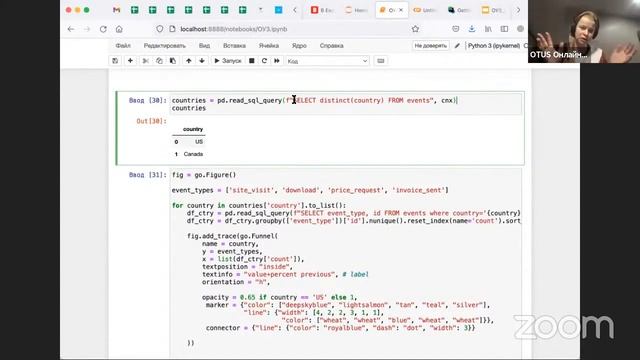The height and width of the screenshot is (360, 640).
Task: Click the Ввод [31] cell prompt
Action: tap(148, 175)
